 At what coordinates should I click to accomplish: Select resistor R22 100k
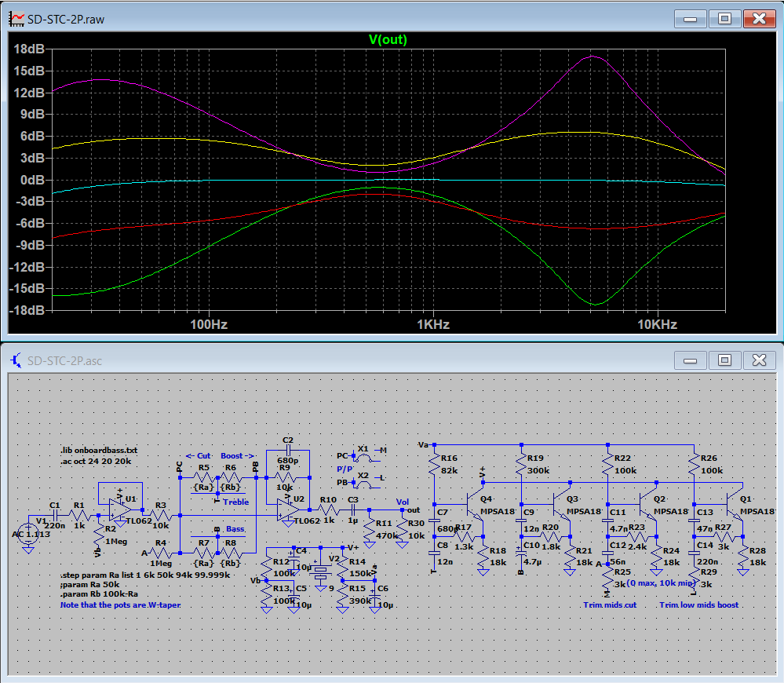607,465
